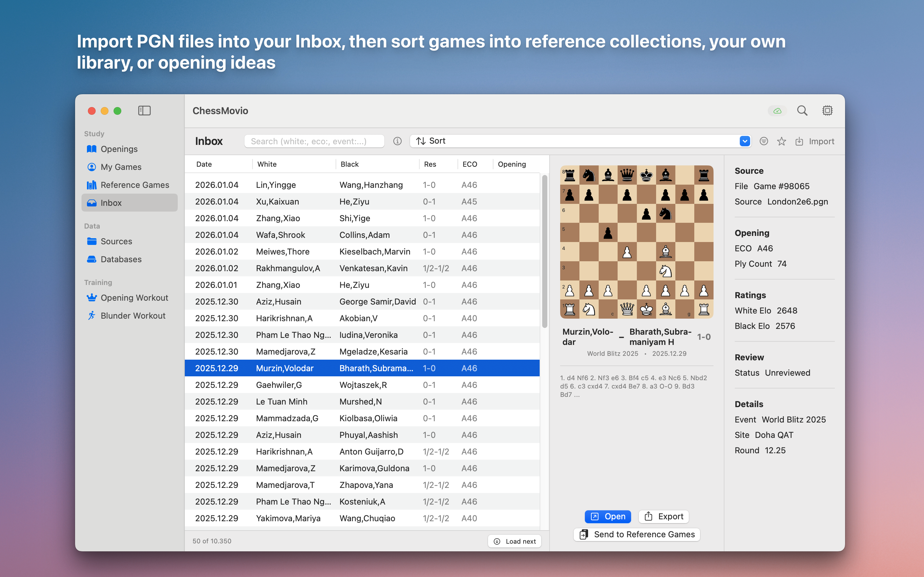Select Reference Games in the sidebar

click(x=134, y=185)
